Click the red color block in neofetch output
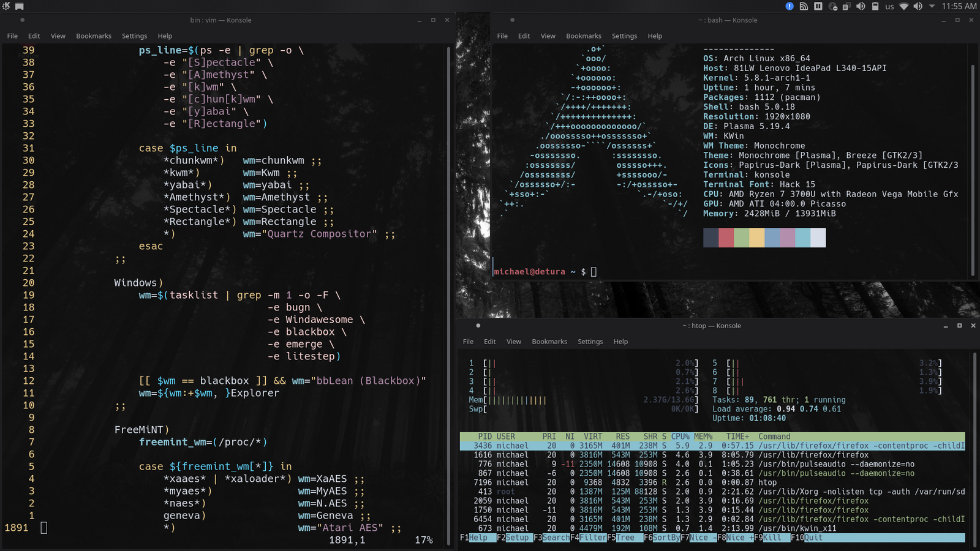The image size is (980, 551). [x=726, y=238]
